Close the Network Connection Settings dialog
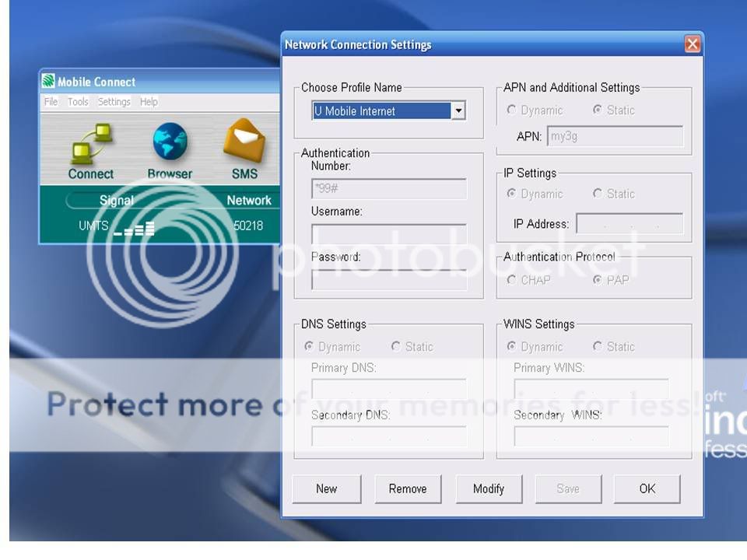The height and width of the screenshot is (560, 747). tap(692, 44)
